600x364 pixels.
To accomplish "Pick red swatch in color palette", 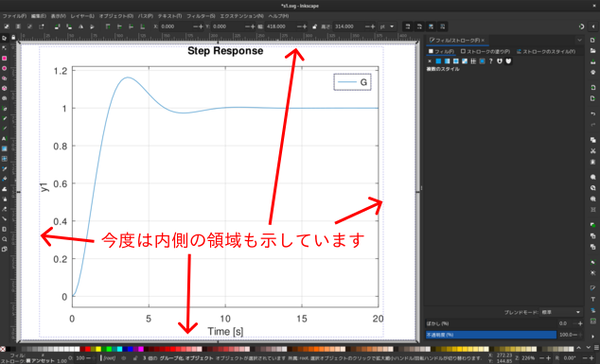I will point(88,349).
